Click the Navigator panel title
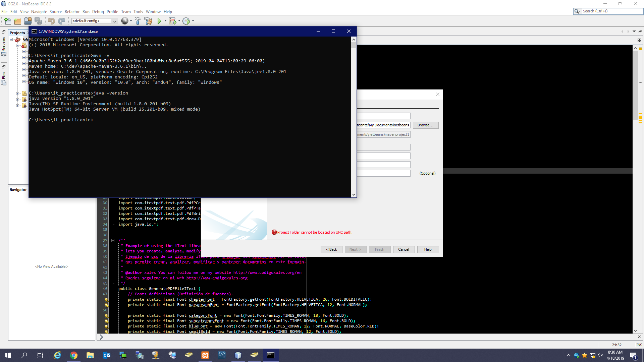 click(18, 190)
